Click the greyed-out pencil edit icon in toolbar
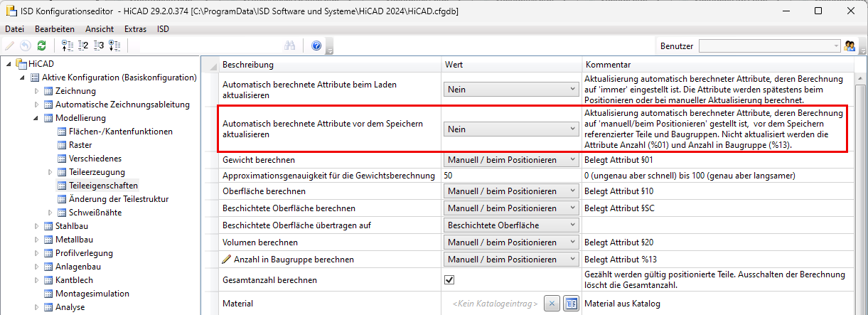 pos(10,46)
